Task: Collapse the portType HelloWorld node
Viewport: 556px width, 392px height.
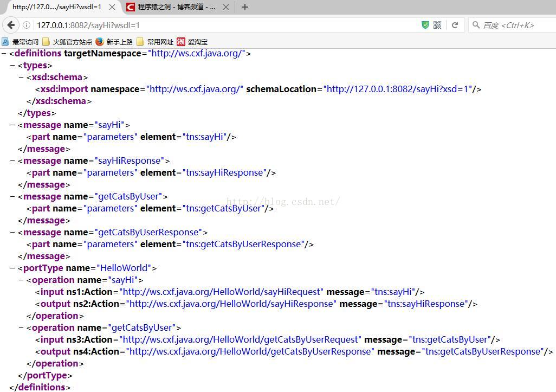Action: point(13,268)
